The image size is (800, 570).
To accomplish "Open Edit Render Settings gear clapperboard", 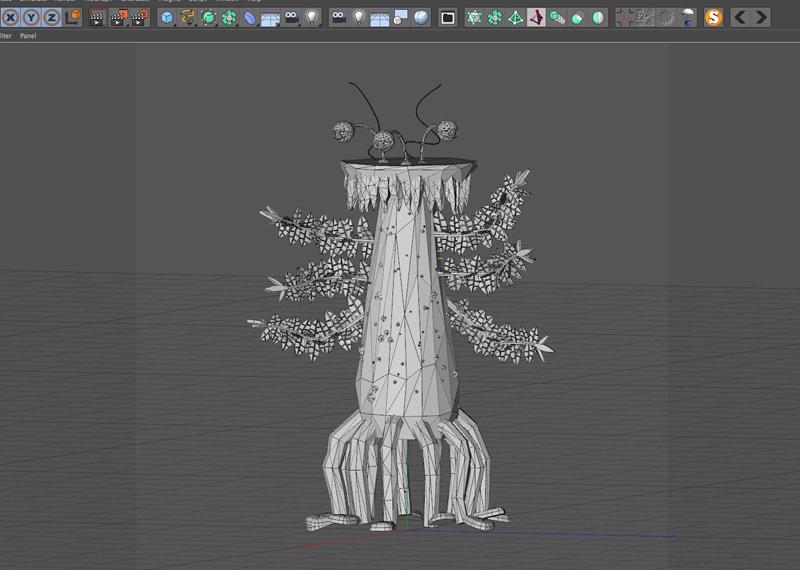I will [139, 18].
